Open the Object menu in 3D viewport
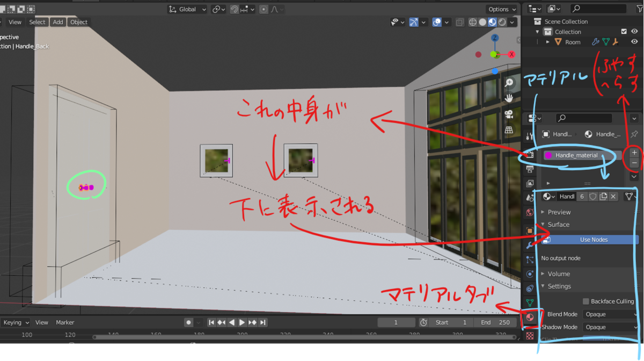The width and height of the screenshot is (644, 361). [79, 22]
